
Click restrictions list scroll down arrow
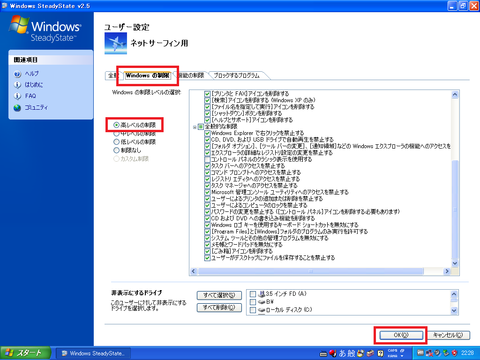[x=455, y=263]
